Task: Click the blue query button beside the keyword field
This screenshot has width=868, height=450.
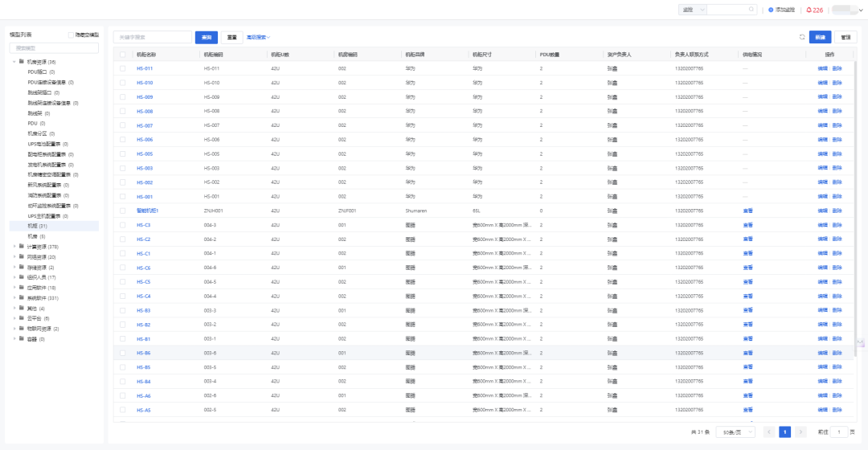Action: tap(206, 37)
